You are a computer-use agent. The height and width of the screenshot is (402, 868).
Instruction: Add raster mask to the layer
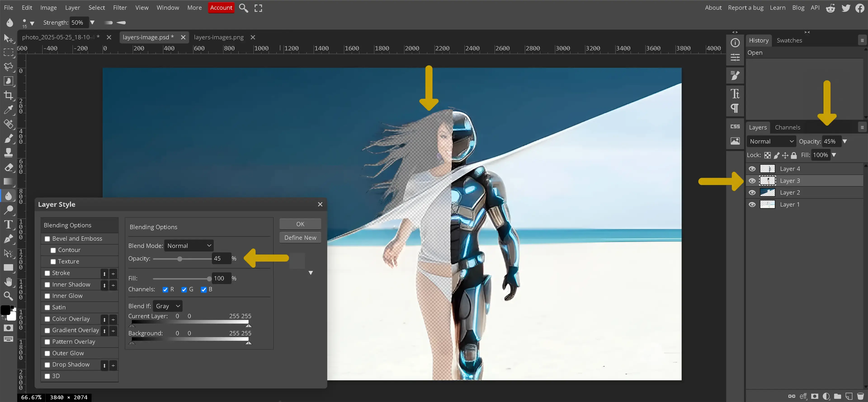815,396
